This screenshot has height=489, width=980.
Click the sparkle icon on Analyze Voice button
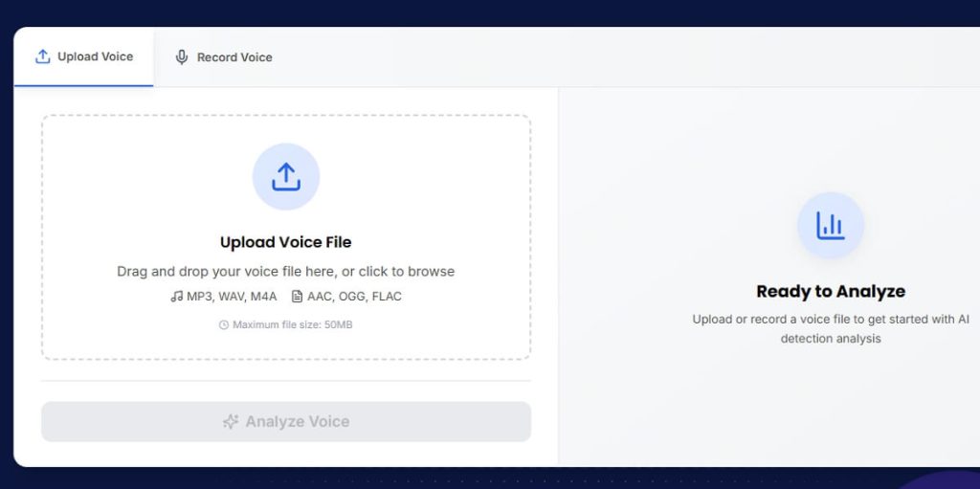(x=230, y=422)
